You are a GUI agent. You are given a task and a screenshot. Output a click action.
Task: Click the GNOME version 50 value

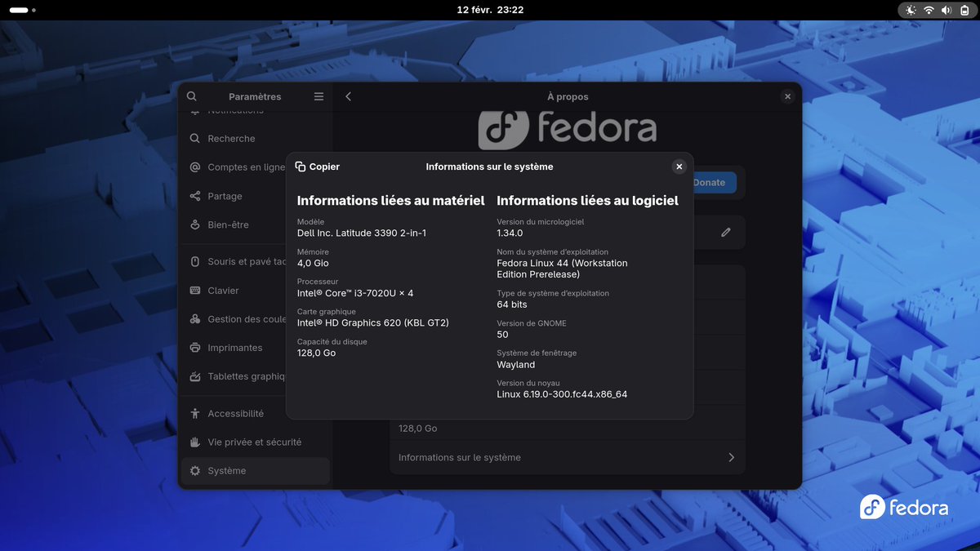tap(502, 335)
